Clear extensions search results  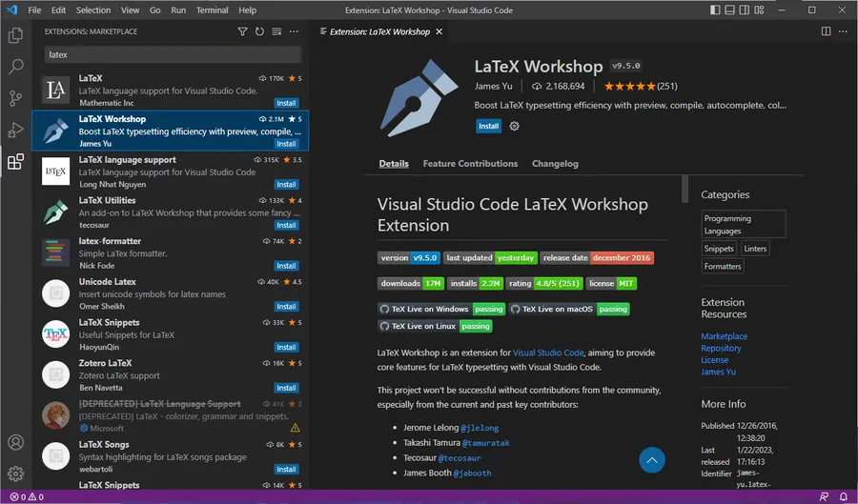(x=276, y=31)
